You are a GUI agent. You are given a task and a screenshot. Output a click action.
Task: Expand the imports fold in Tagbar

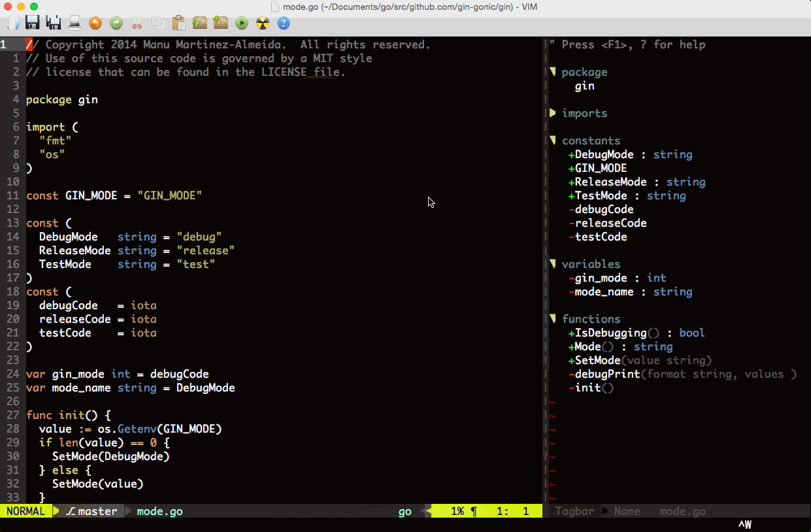click(553, 113)
